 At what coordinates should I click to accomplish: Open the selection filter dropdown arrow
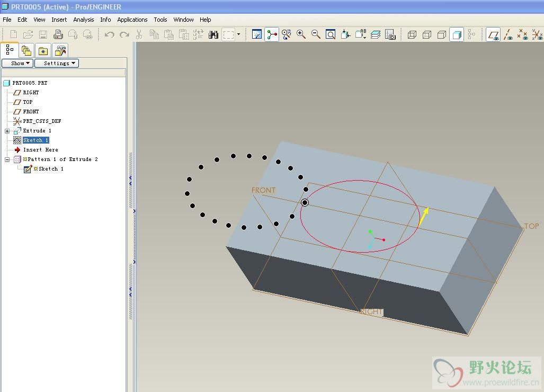pos(239,34)
